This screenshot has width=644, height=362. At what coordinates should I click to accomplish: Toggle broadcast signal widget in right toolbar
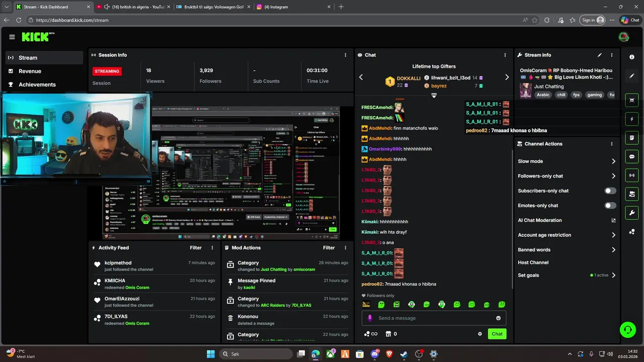coord(632,175)
